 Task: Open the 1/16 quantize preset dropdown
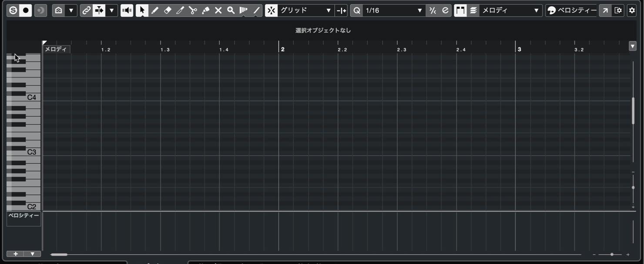[394, 10]
